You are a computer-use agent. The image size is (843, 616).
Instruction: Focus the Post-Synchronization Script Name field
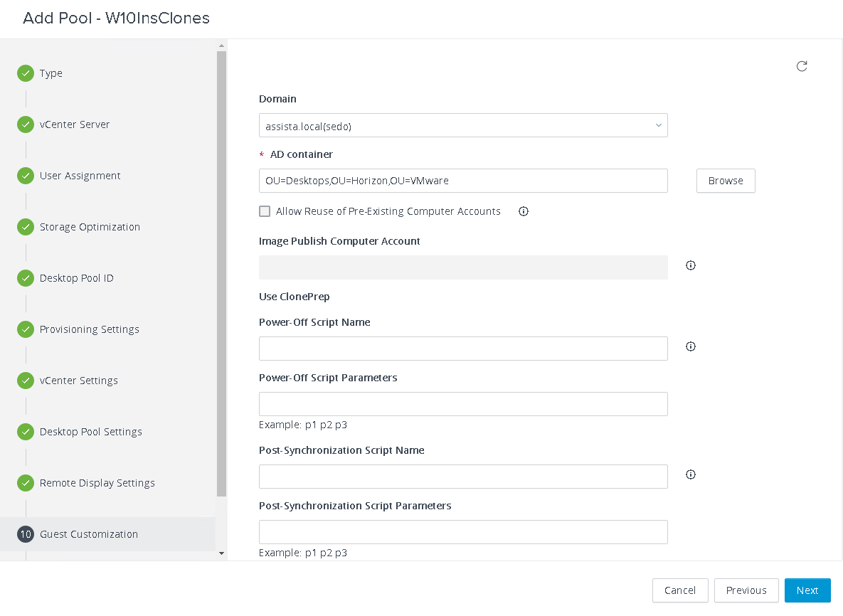point(463,477)
